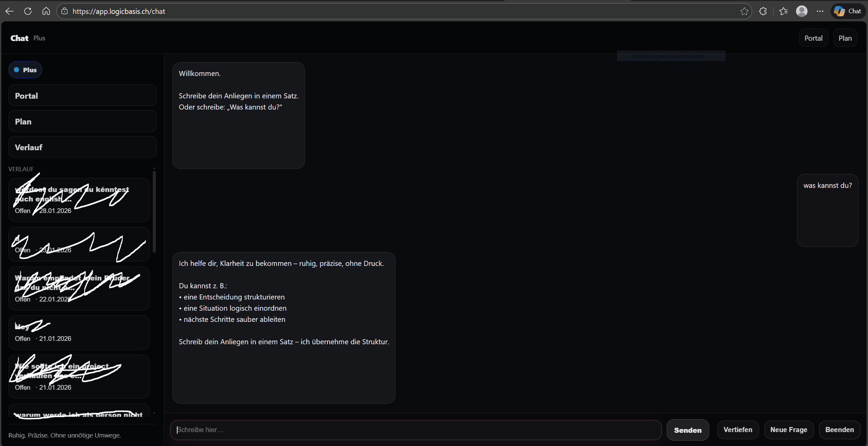The width and height of the screenshot is (868, 446).
Task: Open the browser profile avatar
Action: 801,11
